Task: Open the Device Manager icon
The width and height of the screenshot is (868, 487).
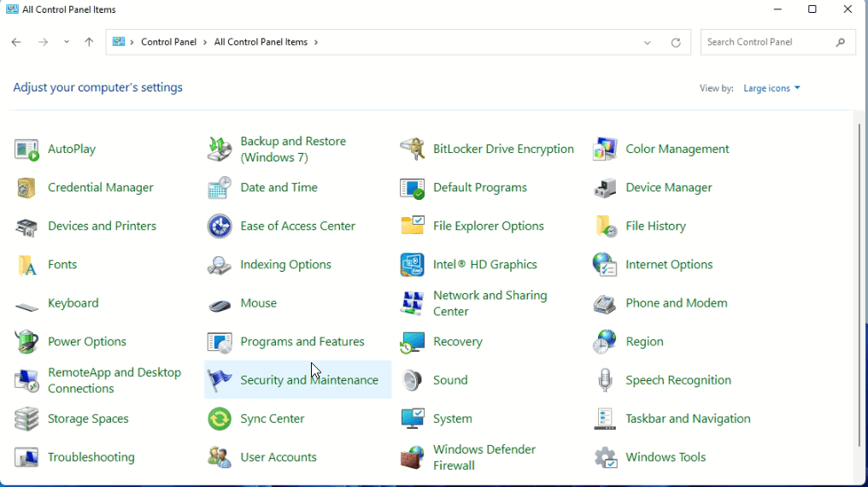Action: point(605,188)
